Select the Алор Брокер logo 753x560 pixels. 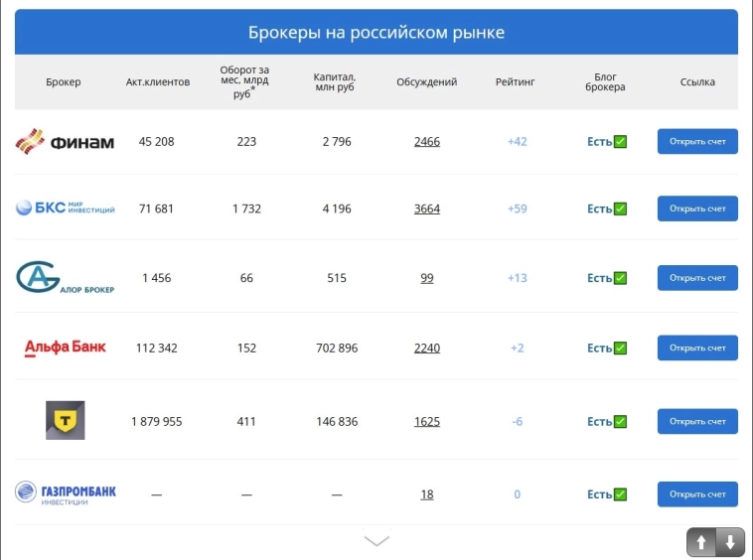pos(65,277)
